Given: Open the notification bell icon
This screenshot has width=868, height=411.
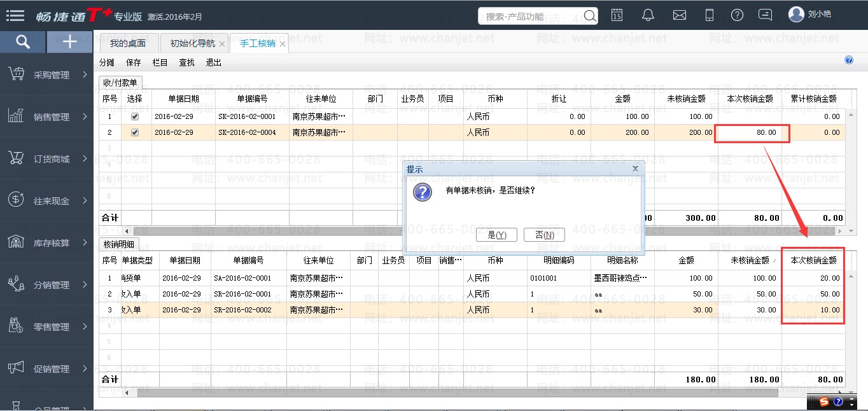Looking at the screenshot, I should tap(648, 15).
